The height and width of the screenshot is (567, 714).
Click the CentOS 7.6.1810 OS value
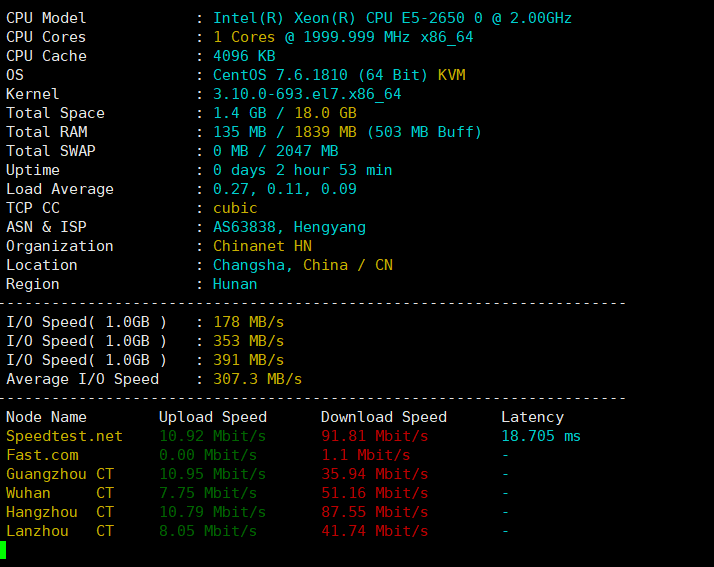tap(321, 75)
